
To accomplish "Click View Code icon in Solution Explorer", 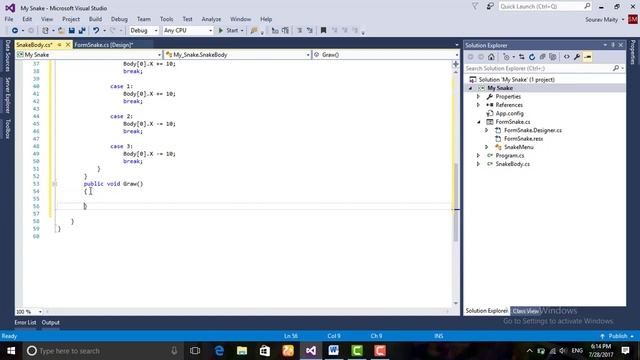I will pos(567,57).
